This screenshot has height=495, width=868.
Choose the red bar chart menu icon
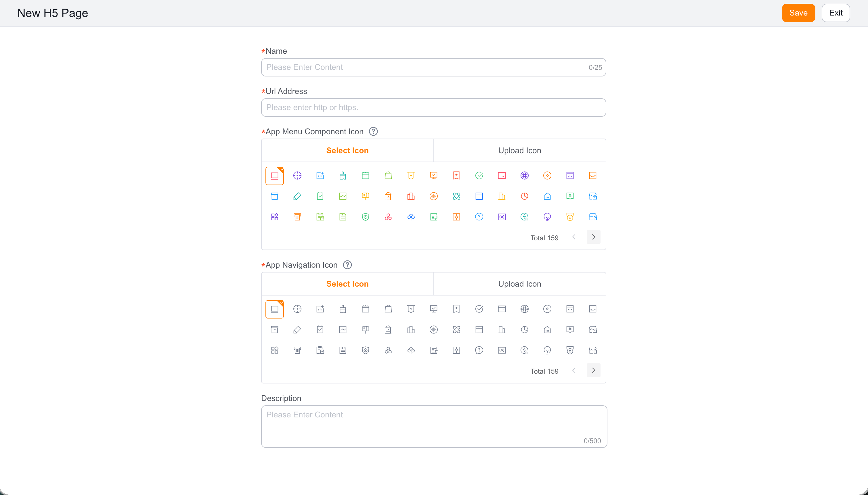coord(411,196)
